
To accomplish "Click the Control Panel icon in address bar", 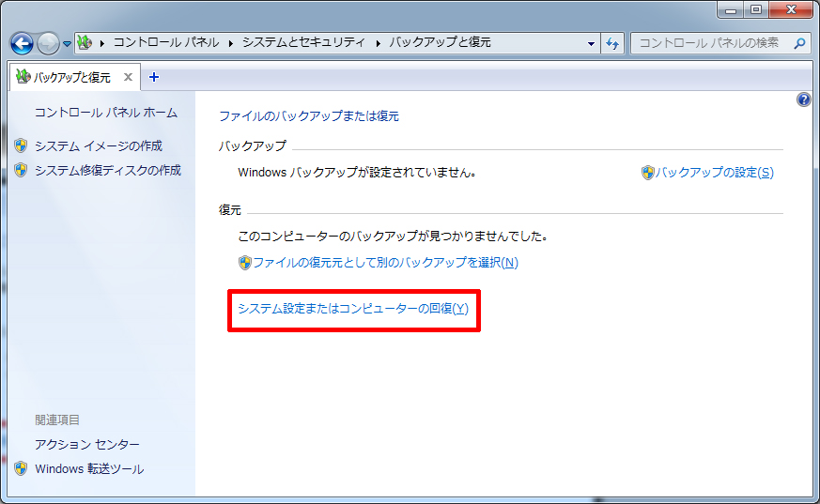I will [85, 42].
